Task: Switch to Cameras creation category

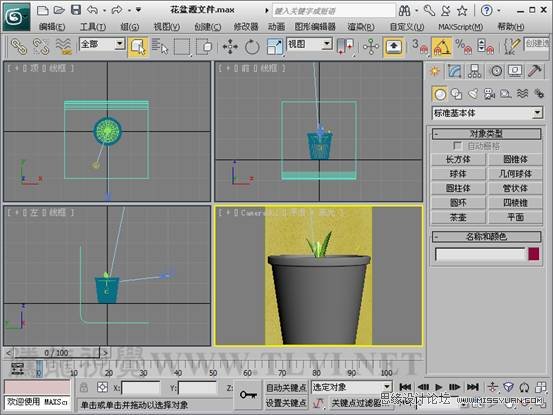Action: [x=489, y=94]
